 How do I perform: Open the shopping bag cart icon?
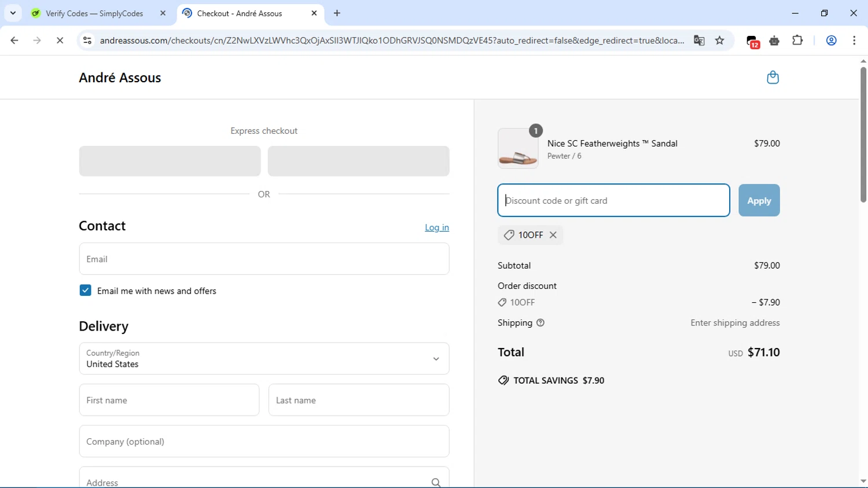coord(773,77)
